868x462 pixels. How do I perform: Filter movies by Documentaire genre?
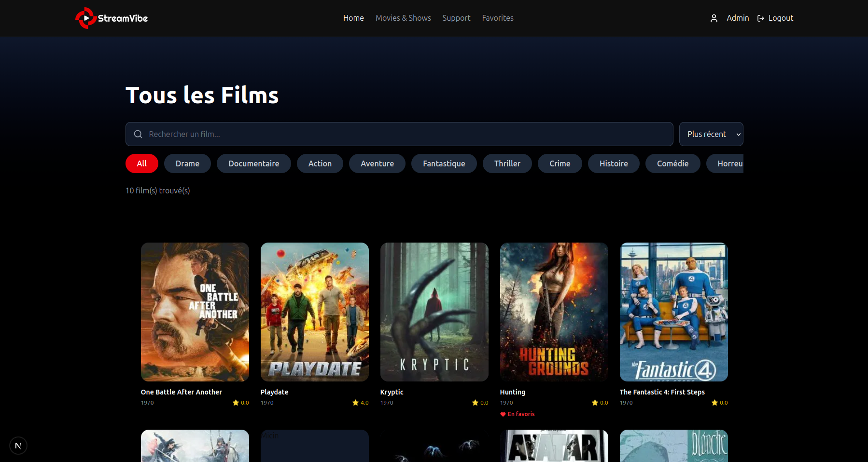[x=253, y=163]
